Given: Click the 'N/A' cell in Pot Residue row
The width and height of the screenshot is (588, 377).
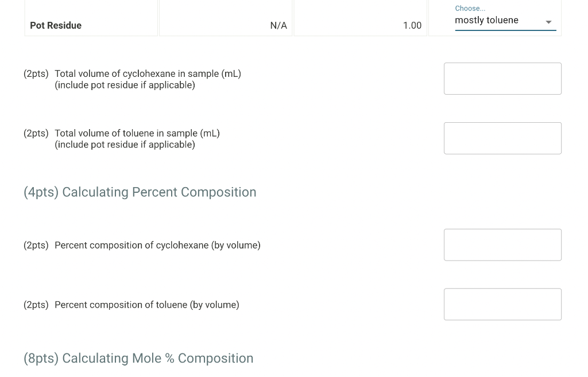Looking at the screenshot, I should click(x=278, y=25).
